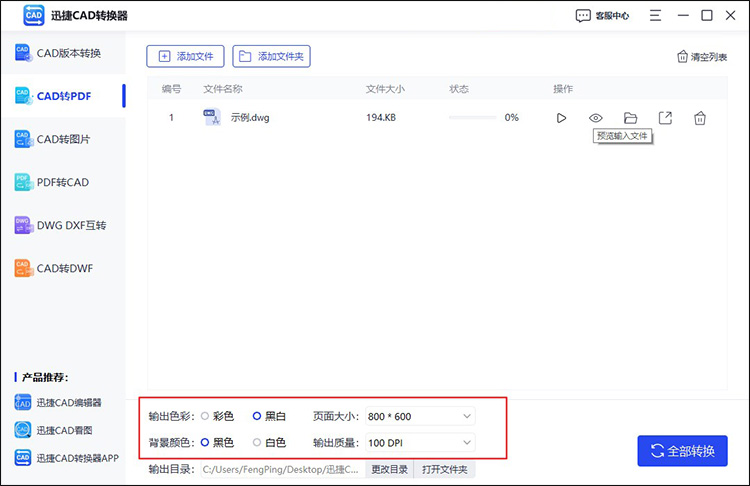
Task: Clear the list with 清空列表
Action: [702, 57]
